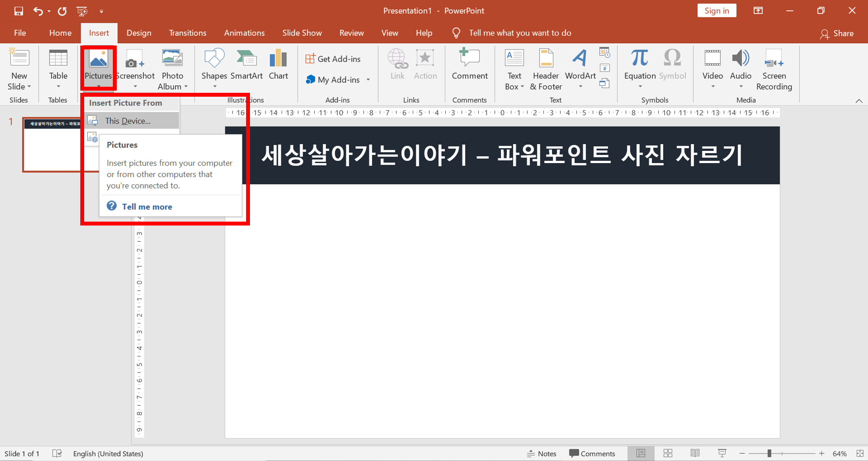The image size is (868, 461).
Task: Expand the Video dropdown arrow
Action: (713, 87)
